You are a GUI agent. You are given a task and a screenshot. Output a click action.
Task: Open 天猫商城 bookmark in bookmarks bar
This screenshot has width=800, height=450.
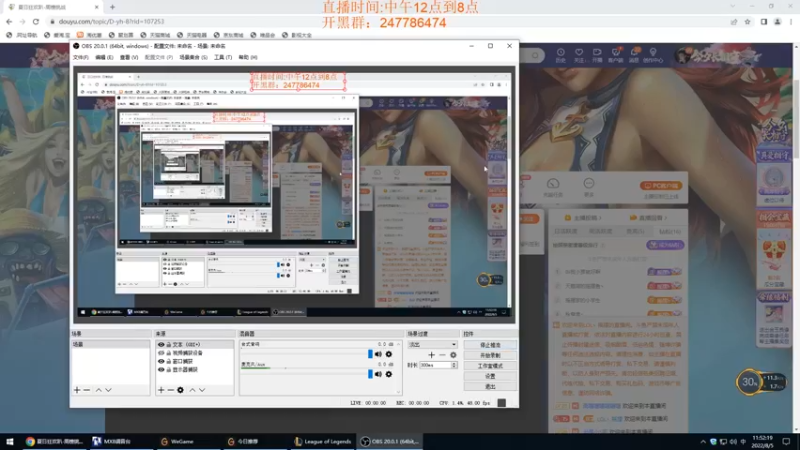[x=156, y=35]
